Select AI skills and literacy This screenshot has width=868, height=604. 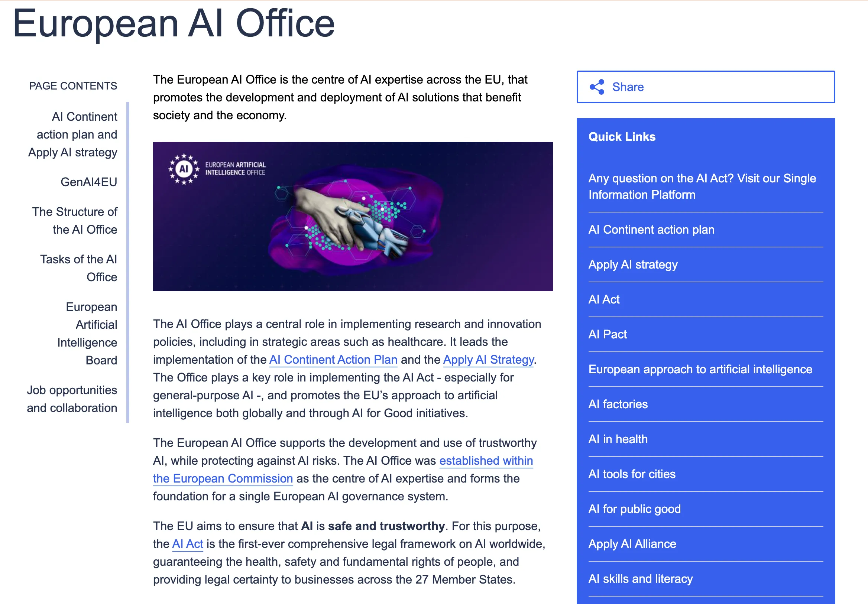pyautogui.click(x=641, y=579)
